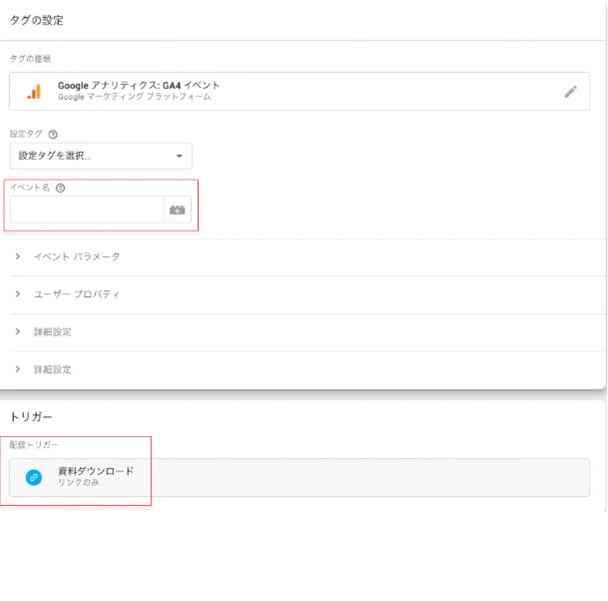Click the blue link icon of 資料ダウンロード trigger
This screenshot has width=608, height=601.
coord(34,477)
